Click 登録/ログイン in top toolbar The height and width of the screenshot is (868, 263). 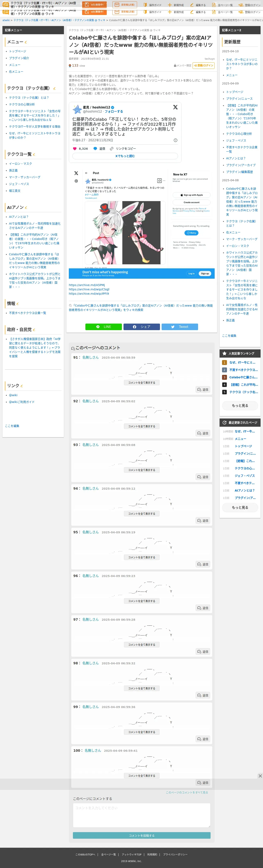[x=249, y=5]
